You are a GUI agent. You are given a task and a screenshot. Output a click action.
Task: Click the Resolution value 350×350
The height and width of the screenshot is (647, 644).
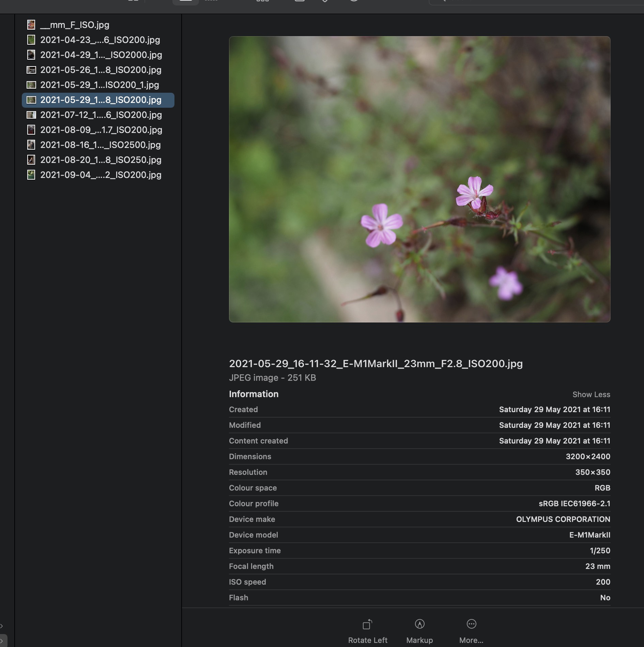click(x=593, y=472)
